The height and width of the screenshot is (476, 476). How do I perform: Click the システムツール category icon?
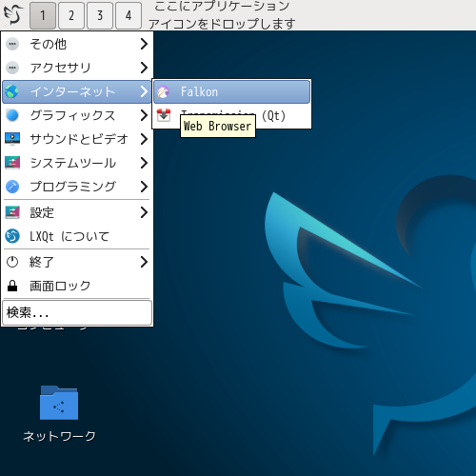(x=12, y=163)
